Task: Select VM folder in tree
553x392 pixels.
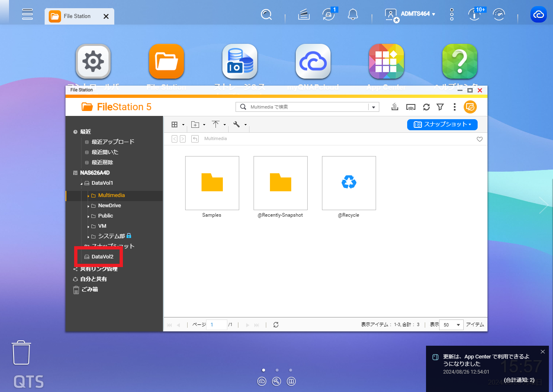Action: tap(102, 226)
